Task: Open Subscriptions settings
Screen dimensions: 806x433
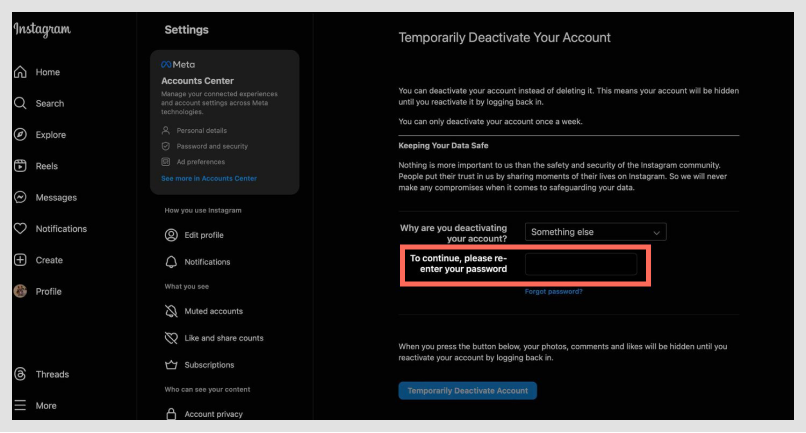Action: [x=209, y=365]
